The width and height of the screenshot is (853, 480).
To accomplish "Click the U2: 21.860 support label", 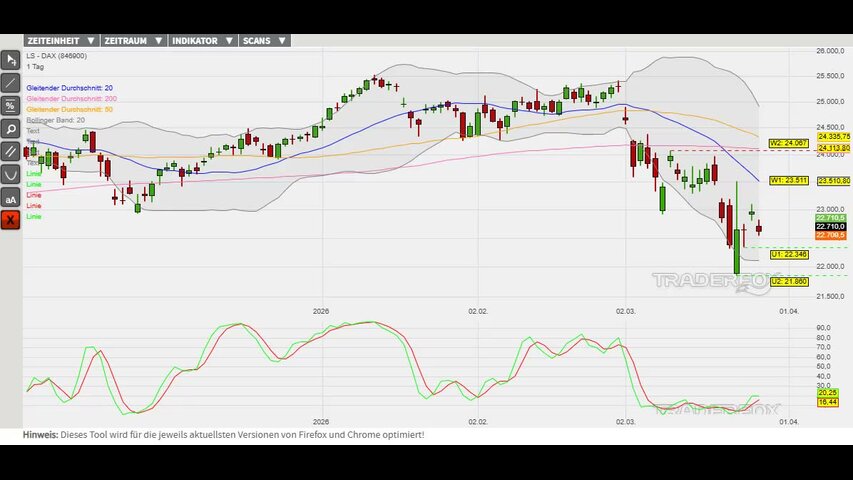I will 788,281.
